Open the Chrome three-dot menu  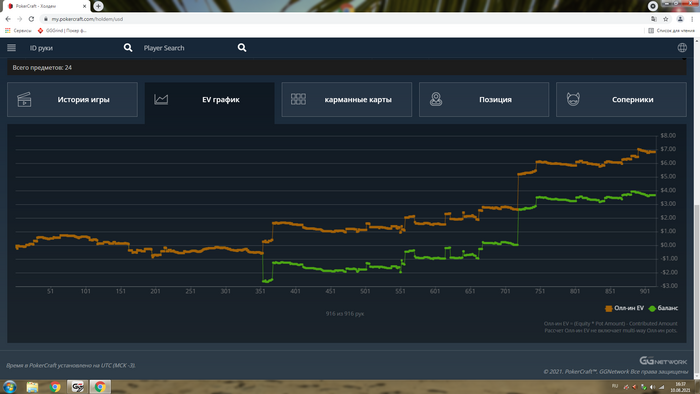tap(692, 19)
